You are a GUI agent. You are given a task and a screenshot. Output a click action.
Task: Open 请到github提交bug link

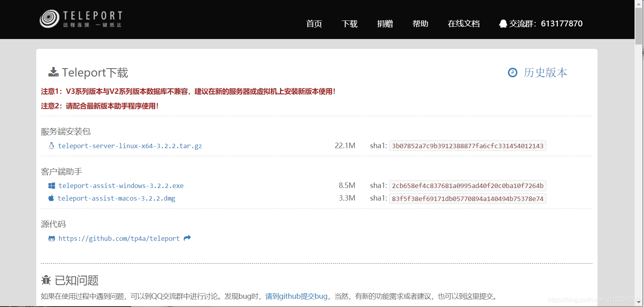(x=296, y=296)
